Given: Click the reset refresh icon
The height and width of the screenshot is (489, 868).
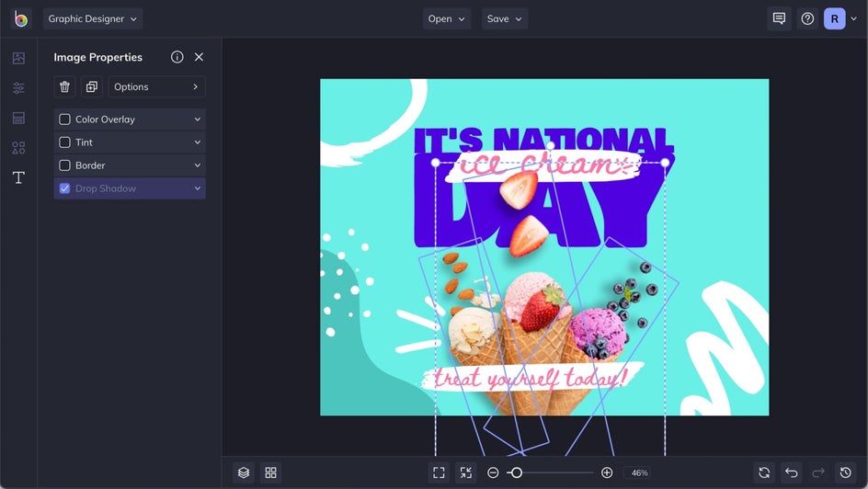Looking at the screenshot, I should pyautogui.click(x=764, y=472).
